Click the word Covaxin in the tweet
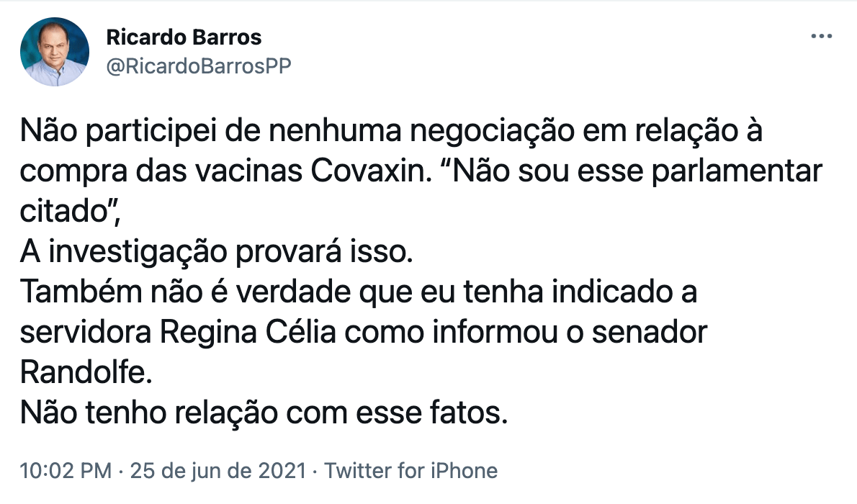The height and width of the screenshot is (504, 857). (373, 172)
